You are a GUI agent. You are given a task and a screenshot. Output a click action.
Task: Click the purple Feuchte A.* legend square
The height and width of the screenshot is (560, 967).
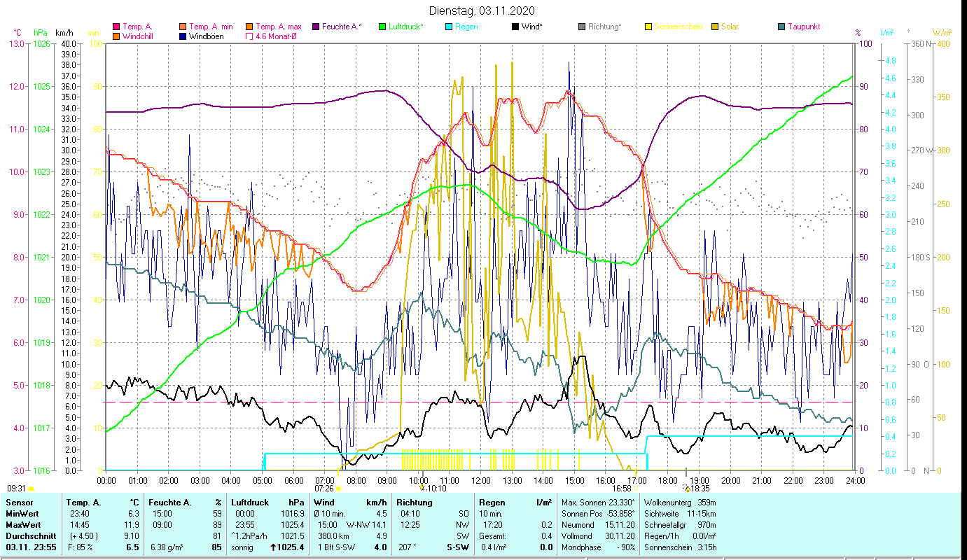coord(316,27)
